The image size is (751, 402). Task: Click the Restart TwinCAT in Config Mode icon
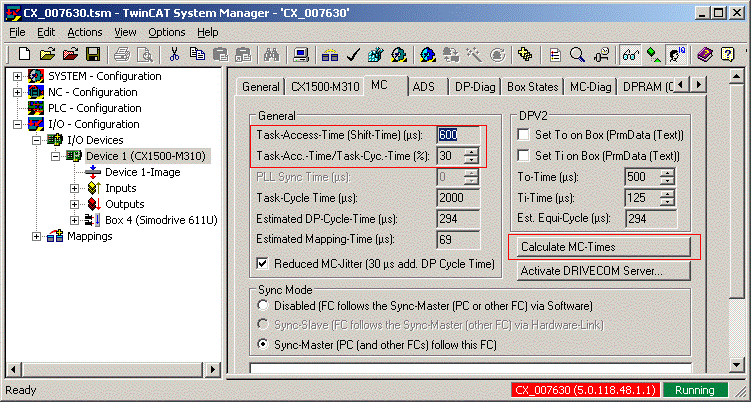pos(428,54)
